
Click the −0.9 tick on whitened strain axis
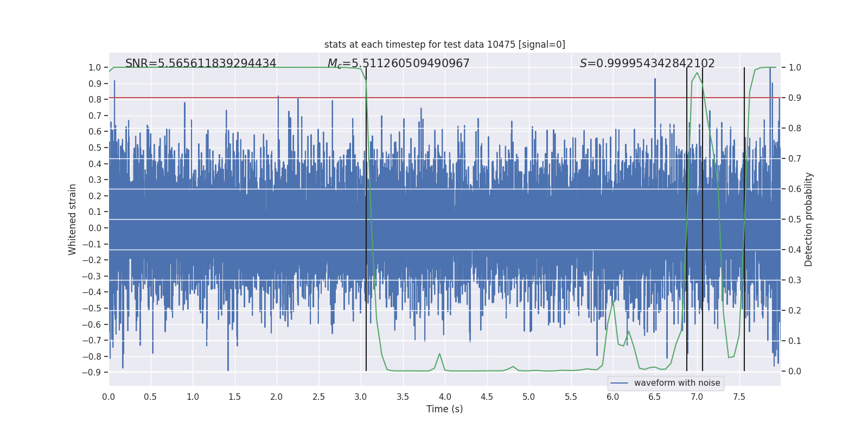coord(91,373)
